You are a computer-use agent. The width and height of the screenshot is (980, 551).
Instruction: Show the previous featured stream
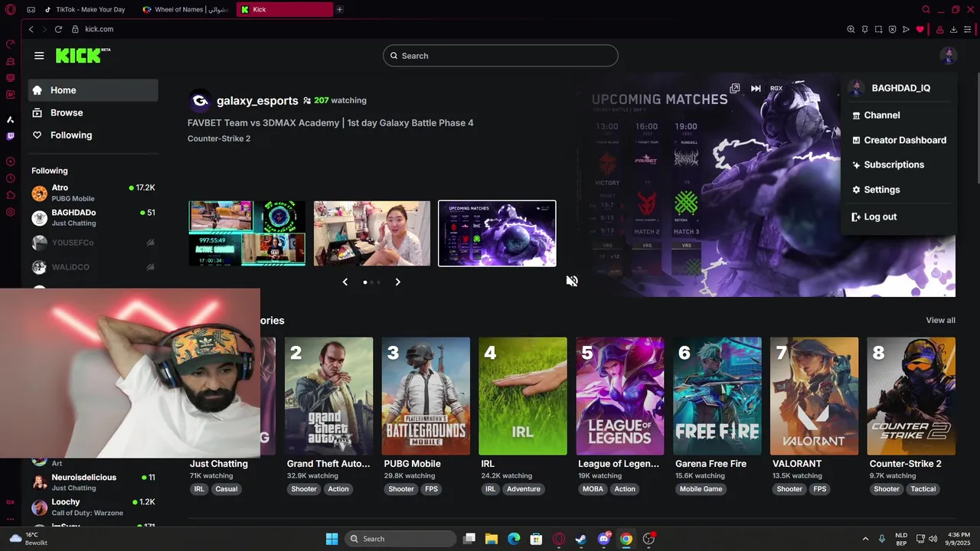(x=345, y=282)
